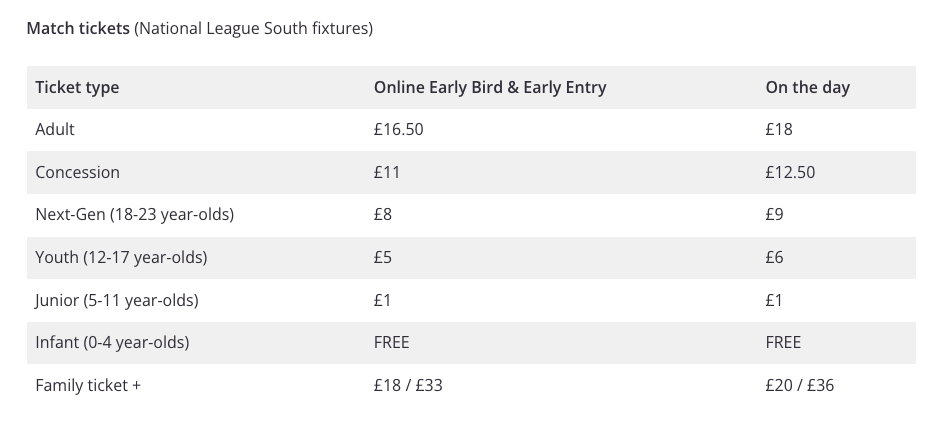Viewport: 948px width, 426px height.
Task: Select Infant (0-4 year-olds) row label
Action: point(112,343)
